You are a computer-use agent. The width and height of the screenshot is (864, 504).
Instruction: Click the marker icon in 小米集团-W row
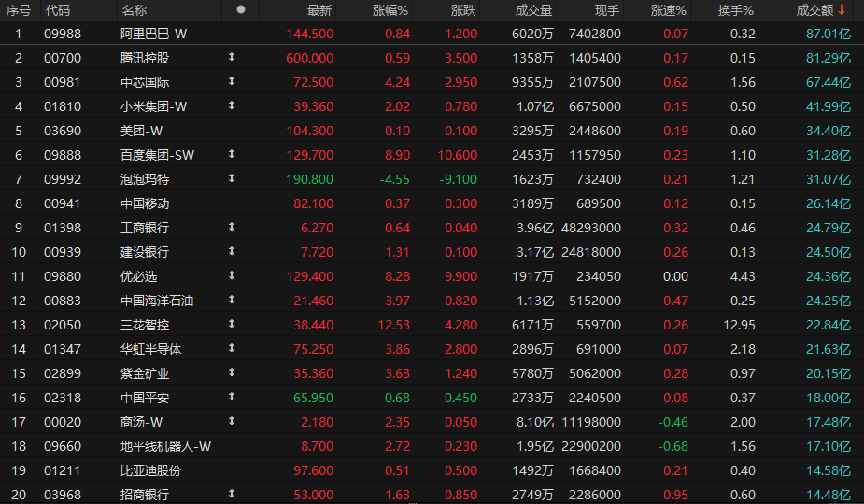click(x=232, y=105)
